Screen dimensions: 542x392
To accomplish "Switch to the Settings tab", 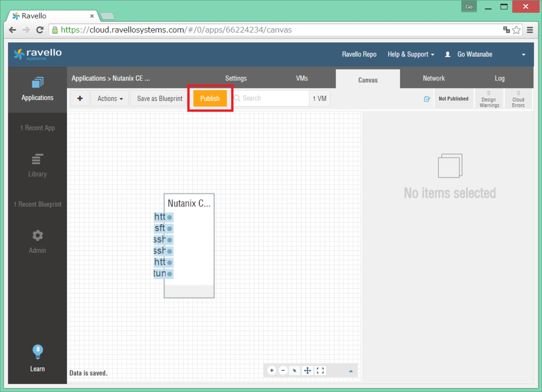I will pyautogui.click(x=236, y=78).
